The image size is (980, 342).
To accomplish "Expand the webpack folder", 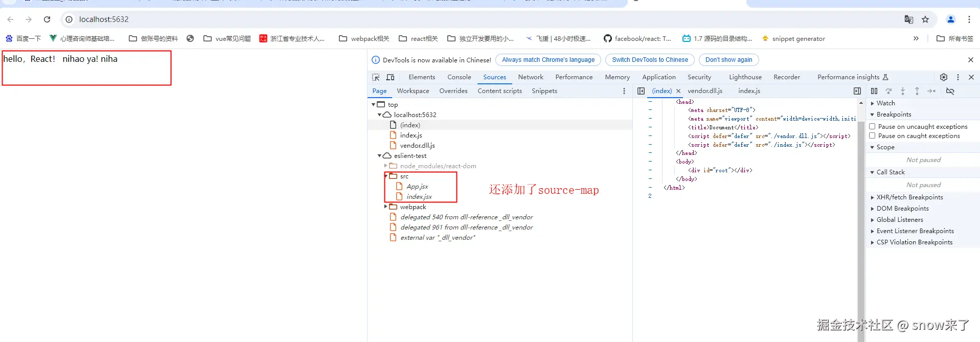I will 386,207.
